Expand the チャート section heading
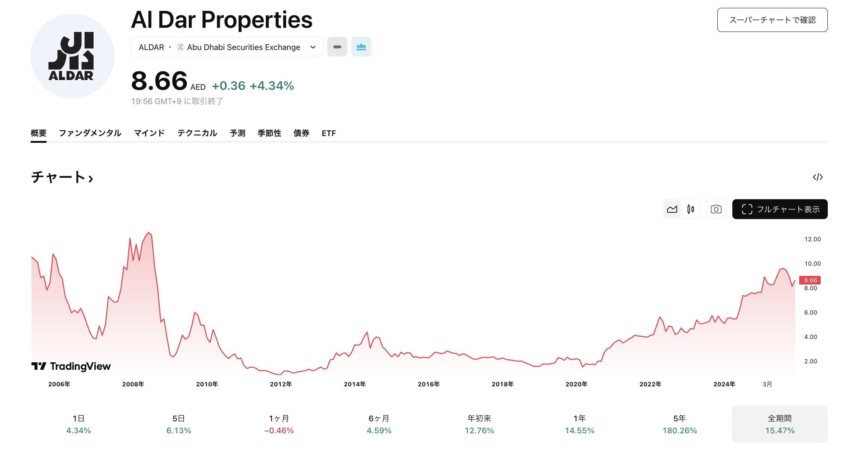Viewport: 868px width, 457px height. [x=62, y=177]
